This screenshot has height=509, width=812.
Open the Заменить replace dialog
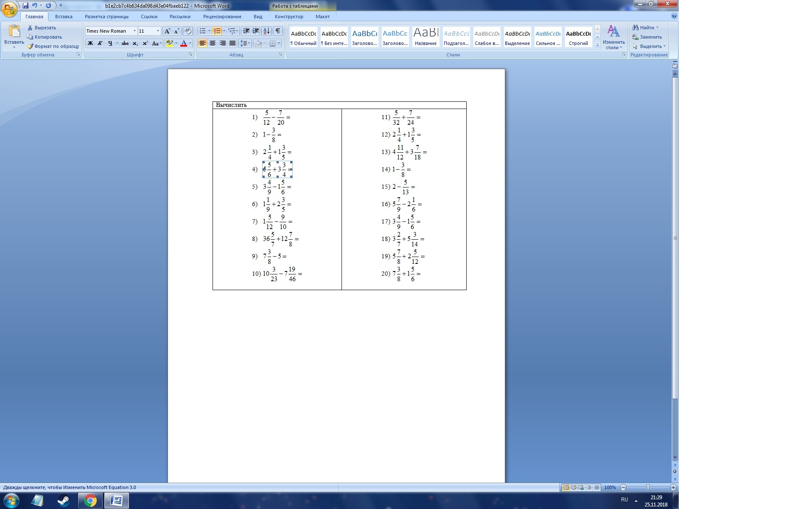tap(647, 37)
